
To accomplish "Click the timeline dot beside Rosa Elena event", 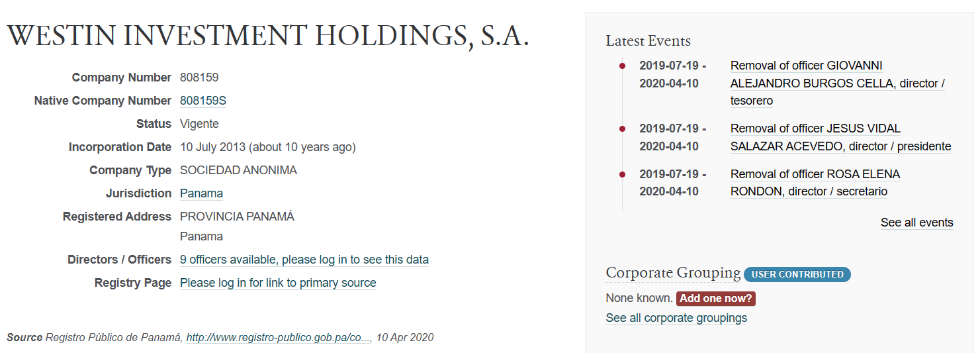I will click(x=622, y=174).
